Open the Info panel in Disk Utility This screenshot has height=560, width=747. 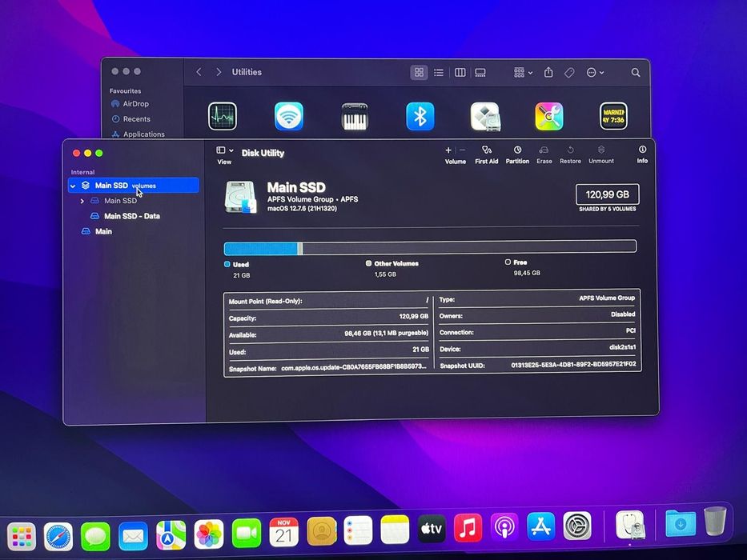[642, 154]
